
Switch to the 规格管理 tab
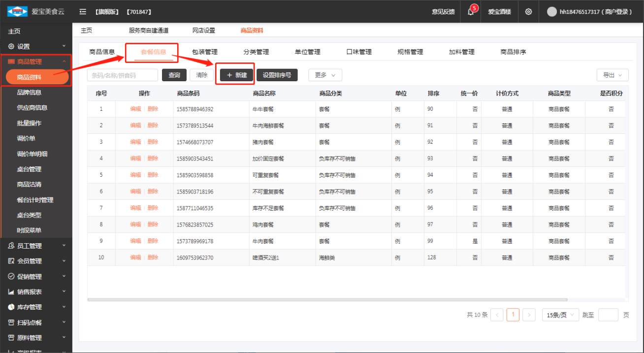[410, 52]
